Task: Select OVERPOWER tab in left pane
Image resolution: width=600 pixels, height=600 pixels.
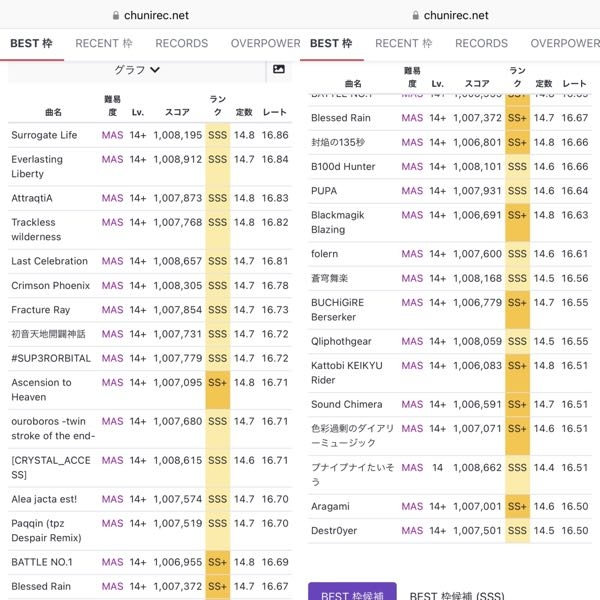Action: click(x=265, y=44)
